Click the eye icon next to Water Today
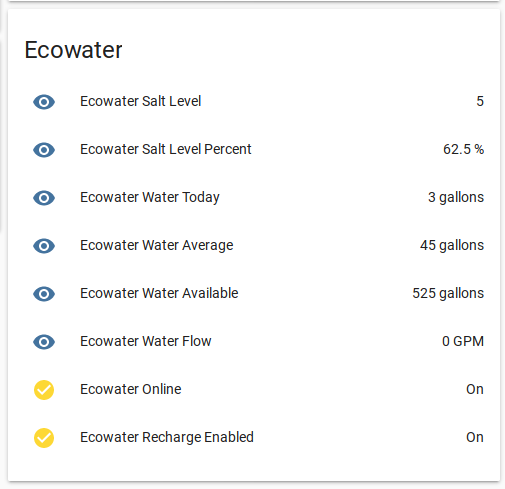The image size is (505, 489). click(44, 198)
